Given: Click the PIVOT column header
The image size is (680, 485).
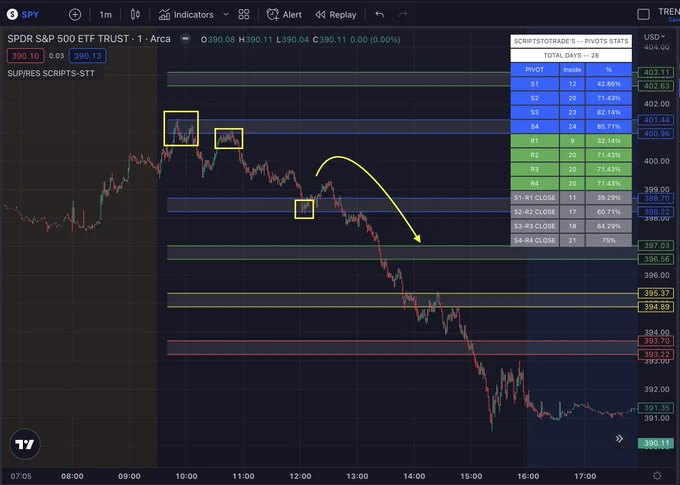Looking at the screenshot, I should click(x=534, y=69).
